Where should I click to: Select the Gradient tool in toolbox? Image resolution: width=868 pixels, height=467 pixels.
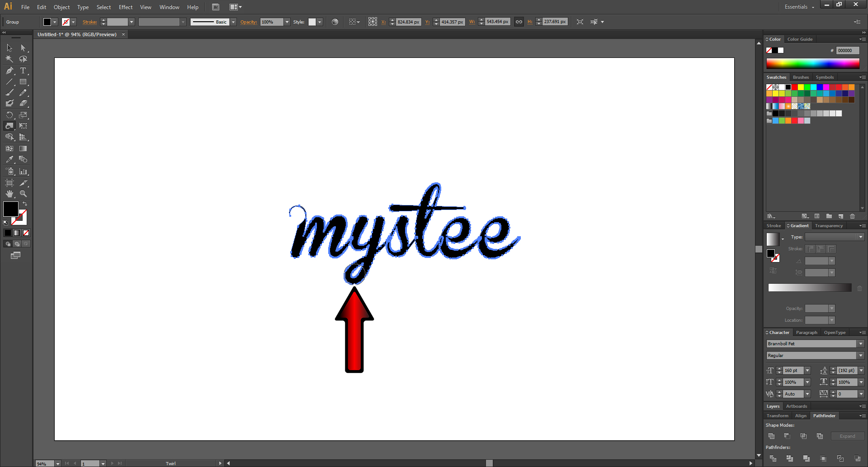23,148
